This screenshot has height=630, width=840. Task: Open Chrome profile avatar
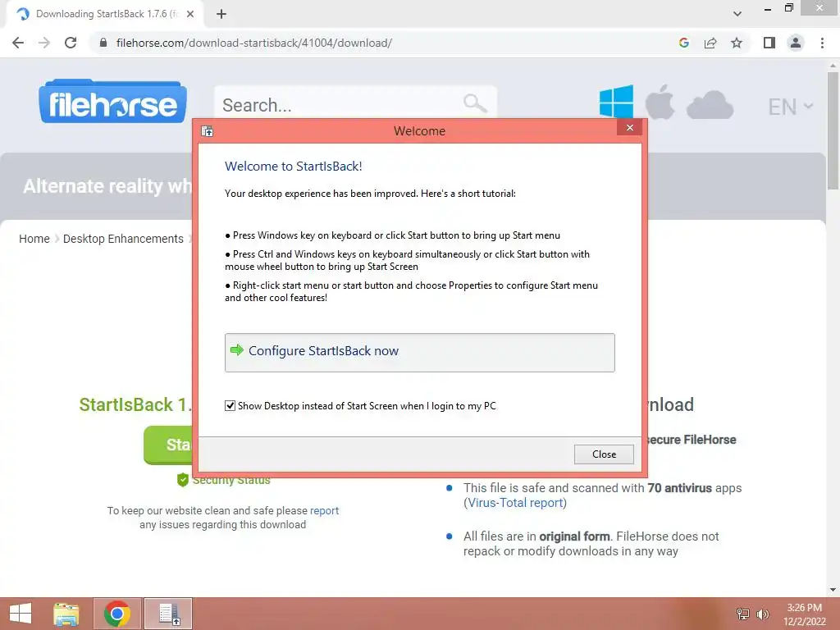coord(796,43)
